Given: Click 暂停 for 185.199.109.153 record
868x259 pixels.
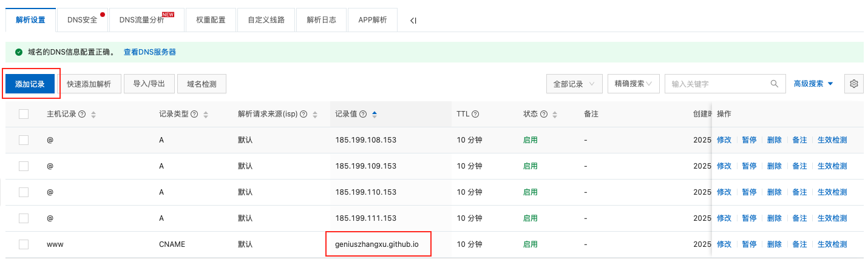Looking at the screenshot, I should click(x=749, y=166).
